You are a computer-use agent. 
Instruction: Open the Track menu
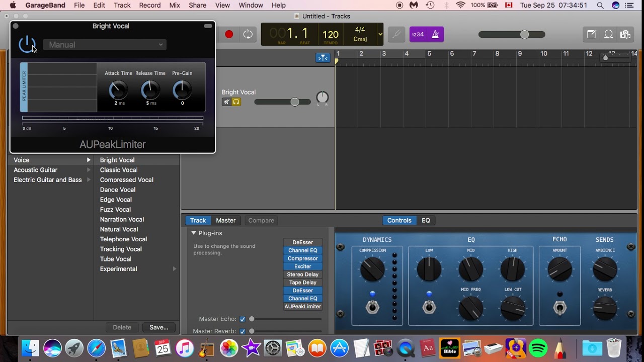122,5
